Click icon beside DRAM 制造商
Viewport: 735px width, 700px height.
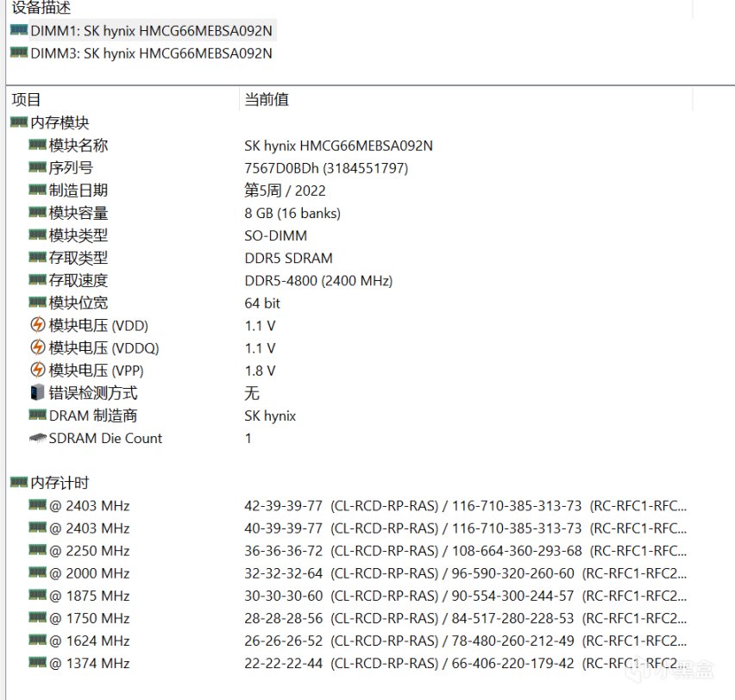(37, 415)
